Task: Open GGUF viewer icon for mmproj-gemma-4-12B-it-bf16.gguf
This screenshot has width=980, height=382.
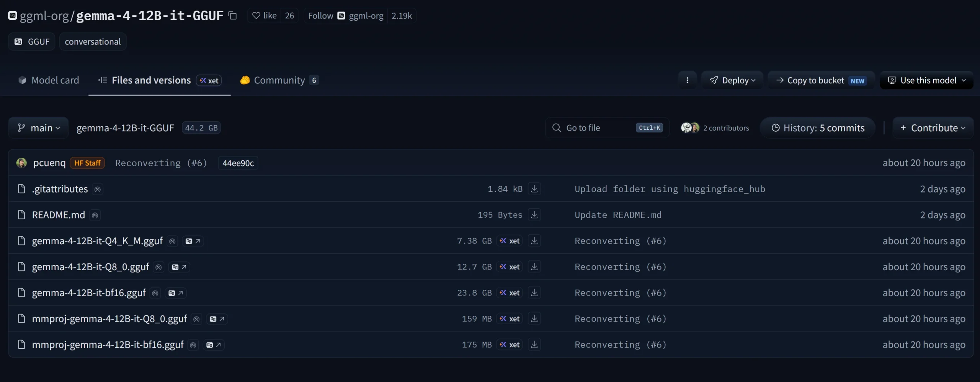Action: coord(214,345)
